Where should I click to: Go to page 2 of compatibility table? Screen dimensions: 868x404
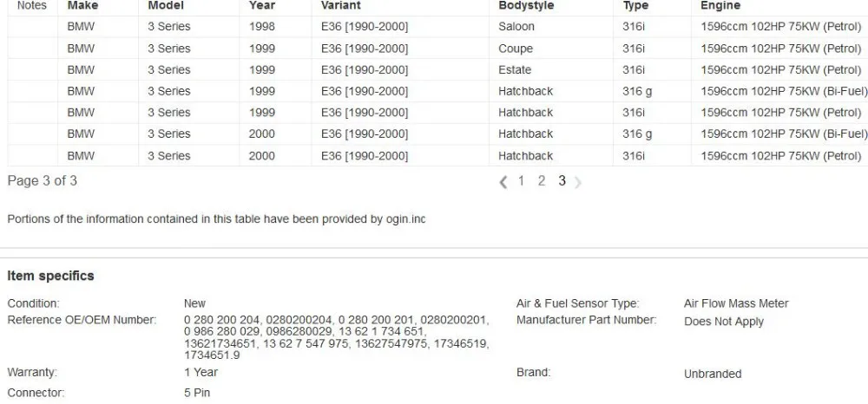pos(542,180)
